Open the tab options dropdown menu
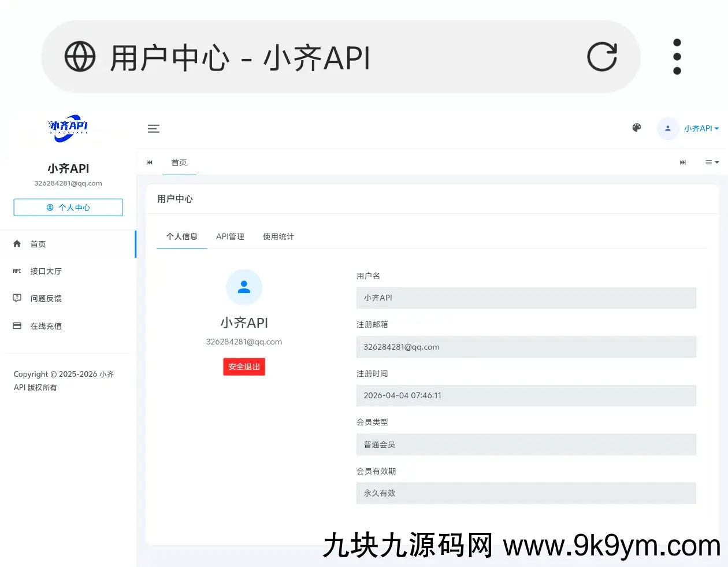 pos(711,162)
